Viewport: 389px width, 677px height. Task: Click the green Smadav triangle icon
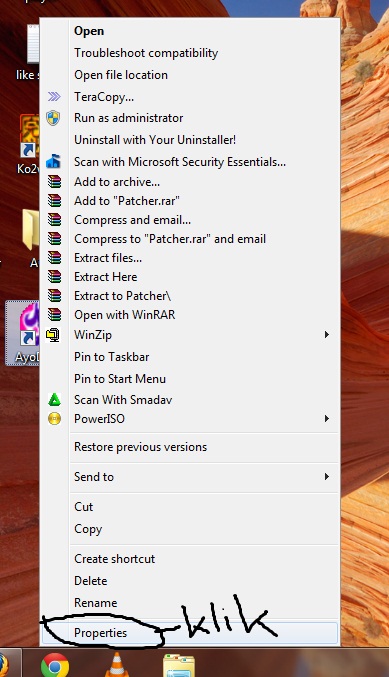pyautogui.click(x=54, y=399)
